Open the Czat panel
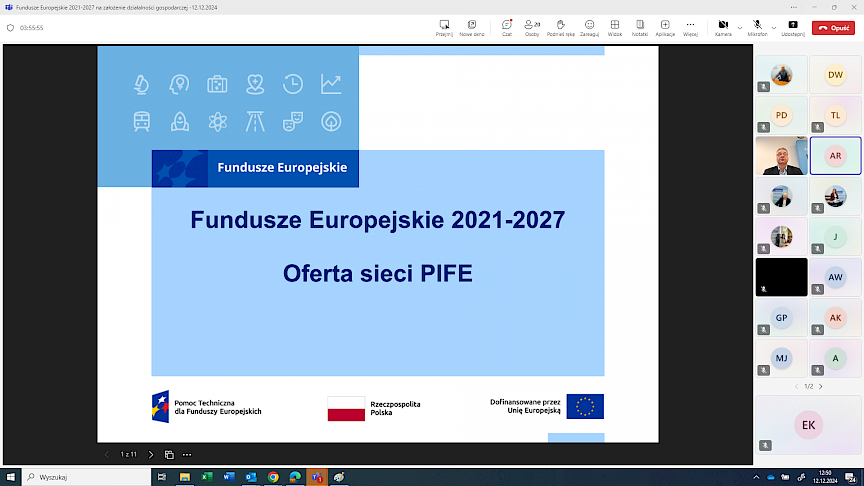This screenshot has width=864, height=486. pos(506,28)
